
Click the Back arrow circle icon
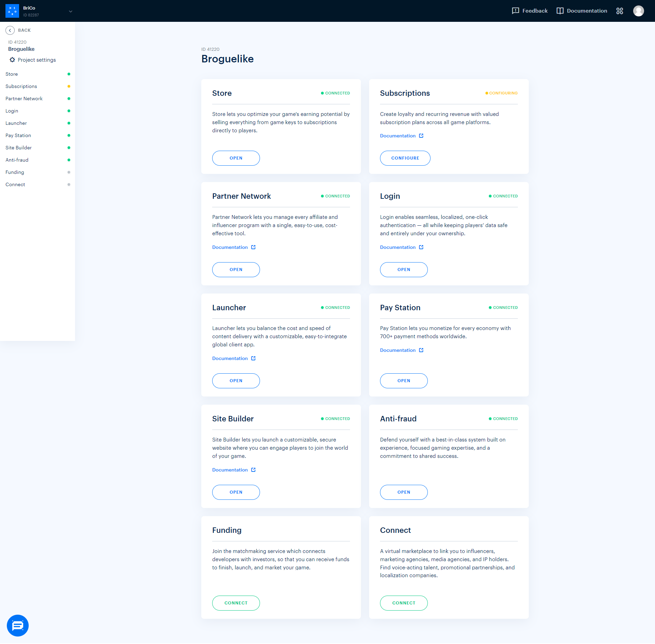click(10, 30)
